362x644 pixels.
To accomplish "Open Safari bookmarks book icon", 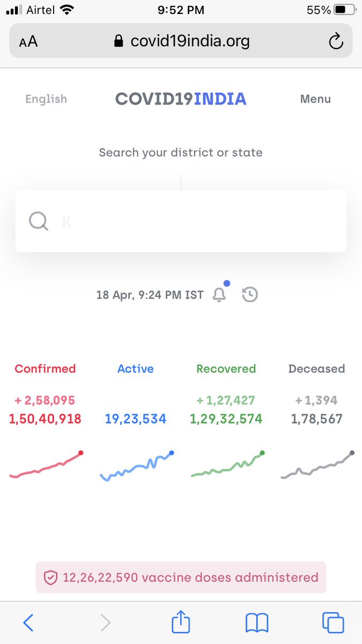I will point(257,623).
